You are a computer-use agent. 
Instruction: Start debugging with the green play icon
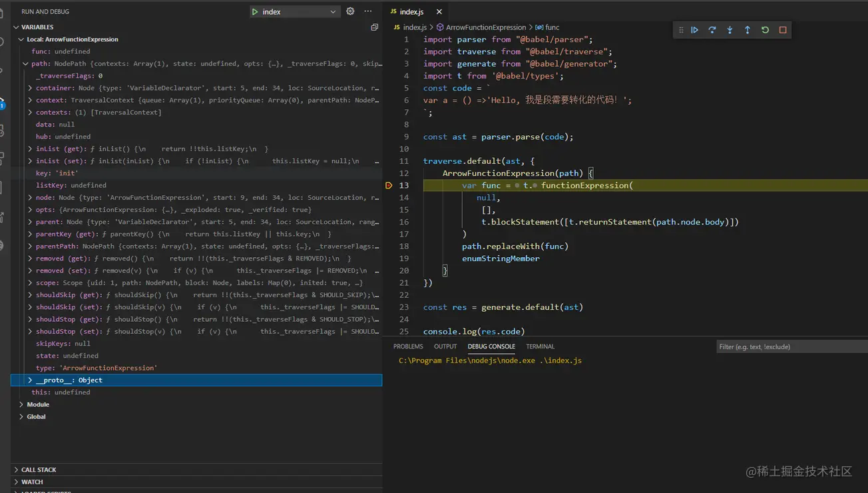(254, 11)
